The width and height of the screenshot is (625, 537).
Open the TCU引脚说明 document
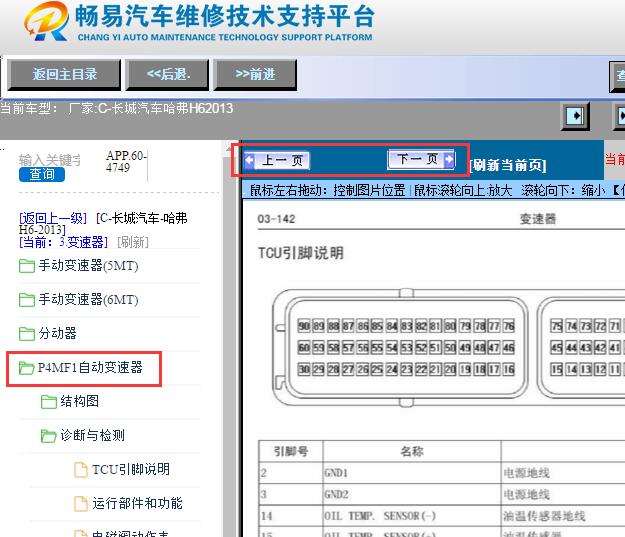131,469
